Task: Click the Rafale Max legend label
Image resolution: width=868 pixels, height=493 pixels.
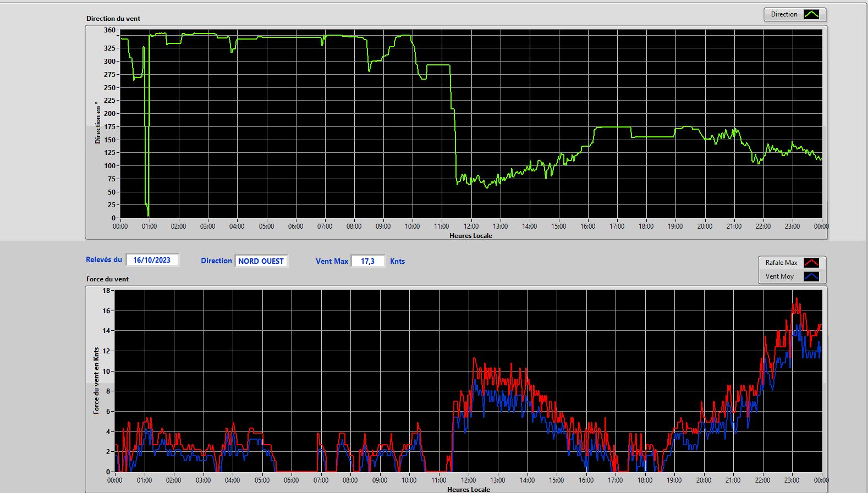Action: point(781,263)
